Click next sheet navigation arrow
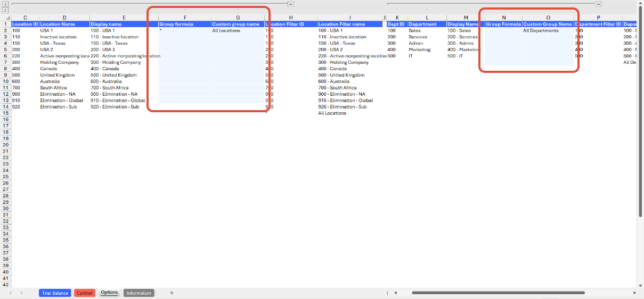 point(21,293)
